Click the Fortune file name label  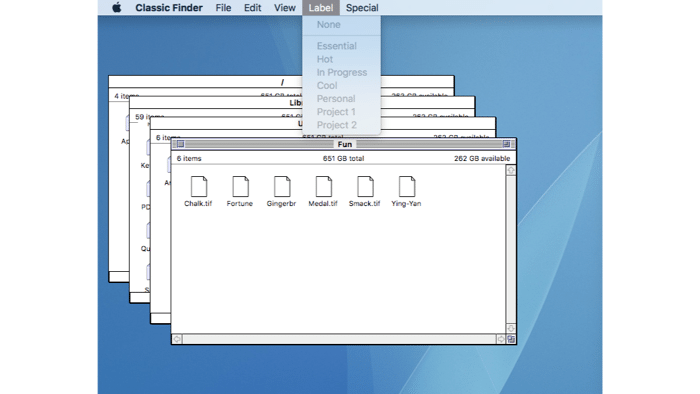[x=240, y=203]
